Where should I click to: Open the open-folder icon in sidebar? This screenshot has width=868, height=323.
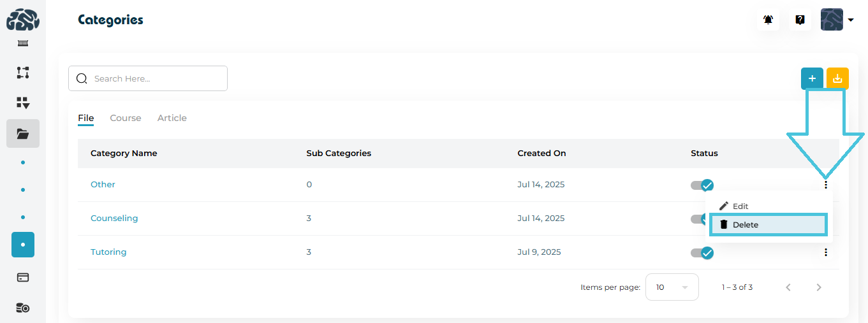tap(23, 134)
